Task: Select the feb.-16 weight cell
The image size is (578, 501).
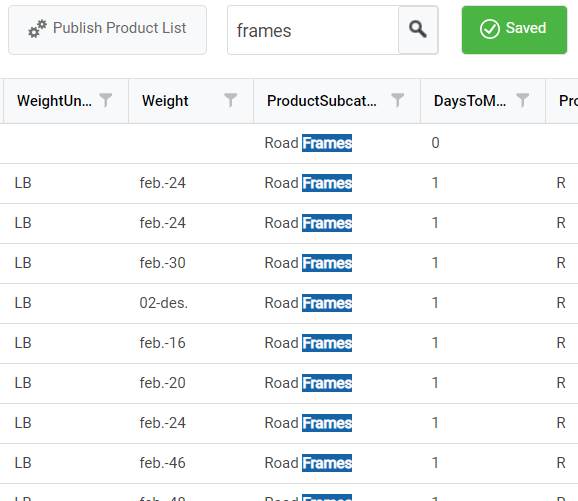Action: pyautogui.click(x=191, y=343)
